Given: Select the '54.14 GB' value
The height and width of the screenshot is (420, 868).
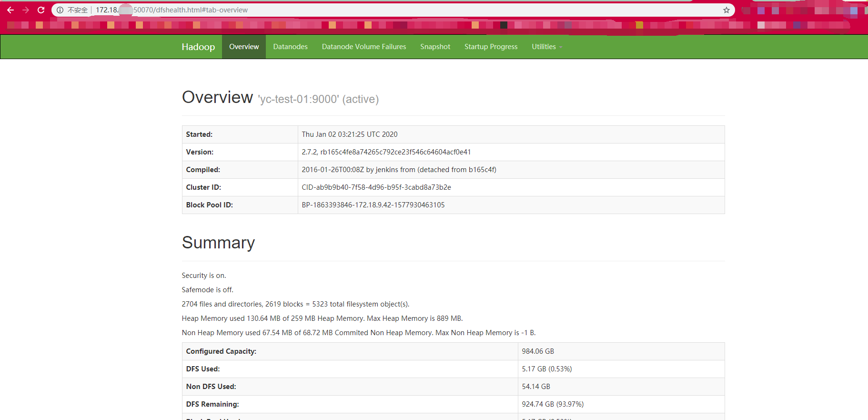Looking at the screenshot, I should [536, 387].
